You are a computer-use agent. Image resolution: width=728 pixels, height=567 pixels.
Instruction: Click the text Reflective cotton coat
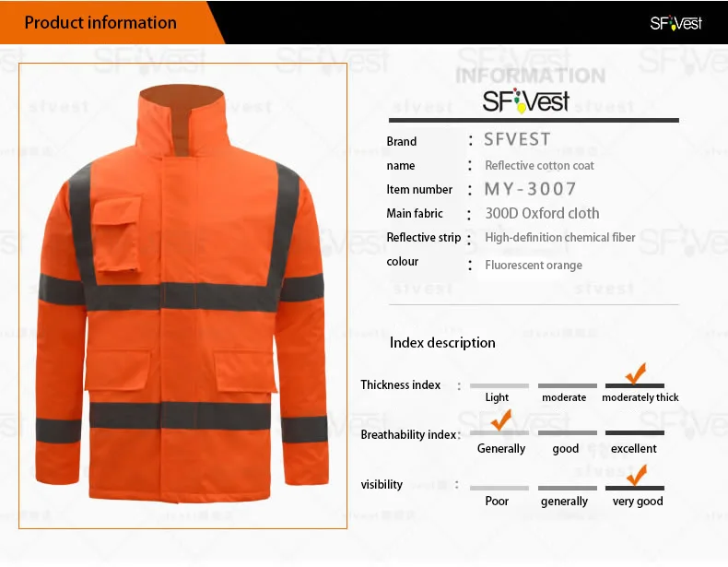pyautogui.click(x=539, y=165)
